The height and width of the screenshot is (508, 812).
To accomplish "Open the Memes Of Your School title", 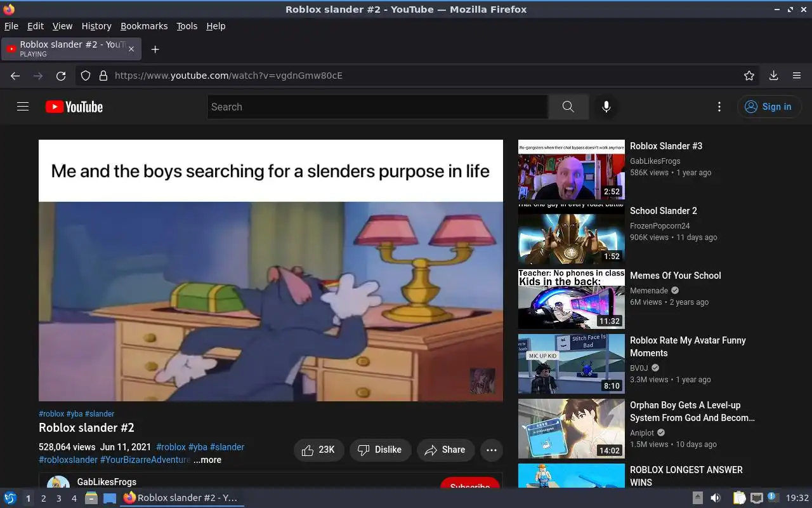I will [x=676, y=276].
